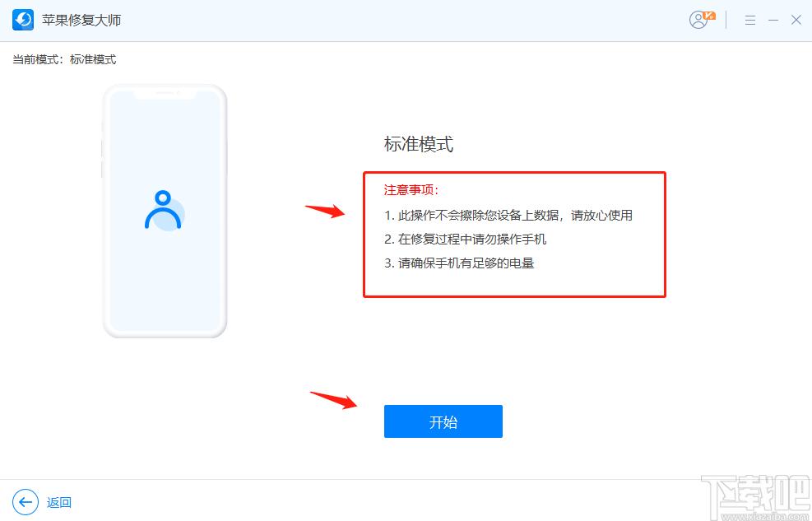The width and height of the screenshot is (812, 521).
Task: Click the 苹果修复大师 title text
Action: click(x=81, y=20)
